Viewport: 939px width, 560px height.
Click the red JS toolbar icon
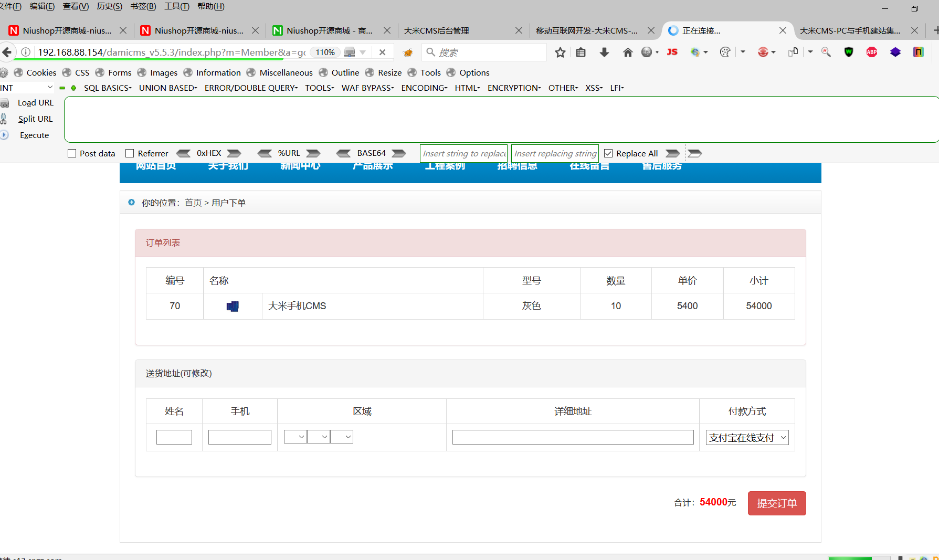point(672,52)
